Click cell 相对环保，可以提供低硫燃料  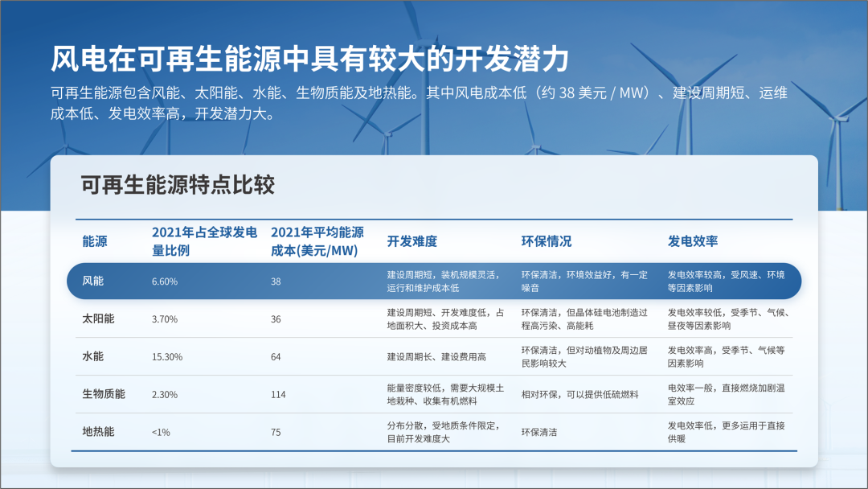[x=580, y=394]
